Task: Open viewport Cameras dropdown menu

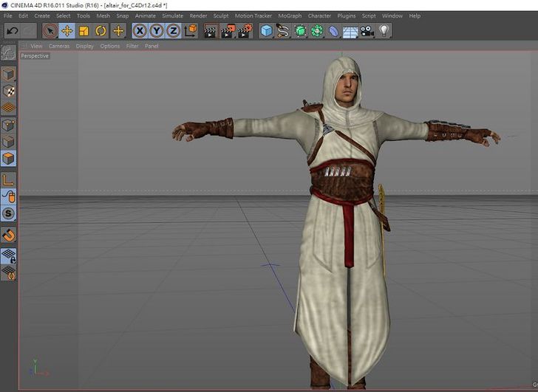Action: point(59,46)
